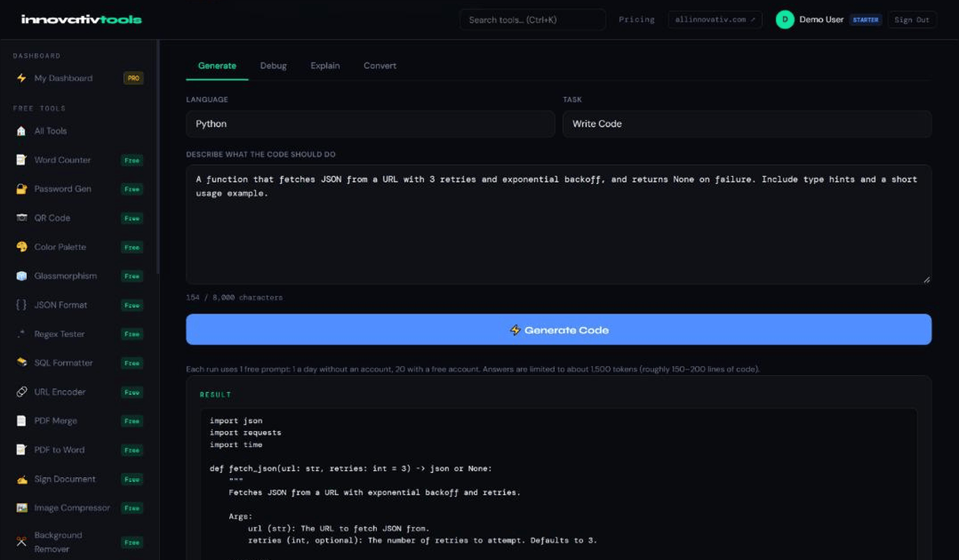959x560 pixels.
Task: Focus the Search tools input field
Action: click(x=532, y=20)
